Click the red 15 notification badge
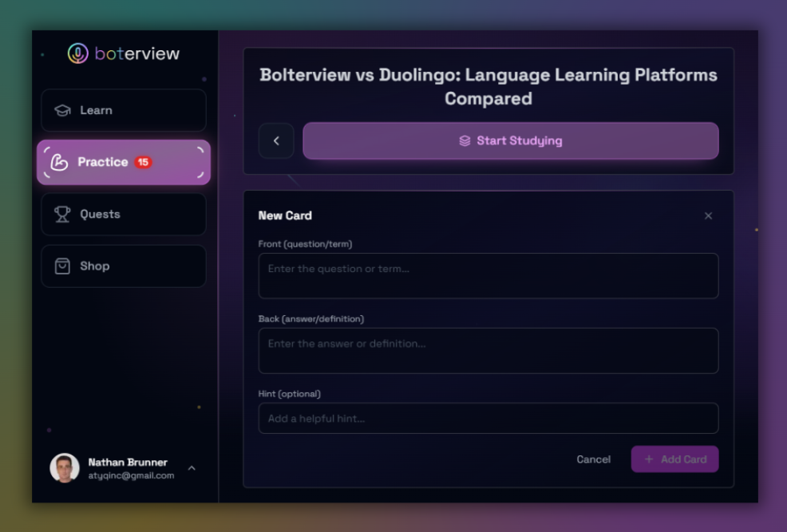Viewport: 787px width, 532px height. [x=143, y=162]
